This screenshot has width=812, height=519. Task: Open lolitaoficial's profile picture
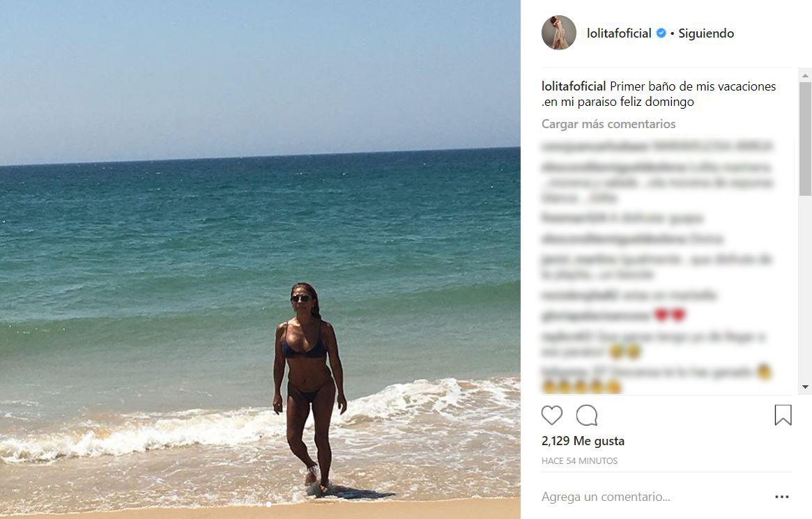(559, 33)
